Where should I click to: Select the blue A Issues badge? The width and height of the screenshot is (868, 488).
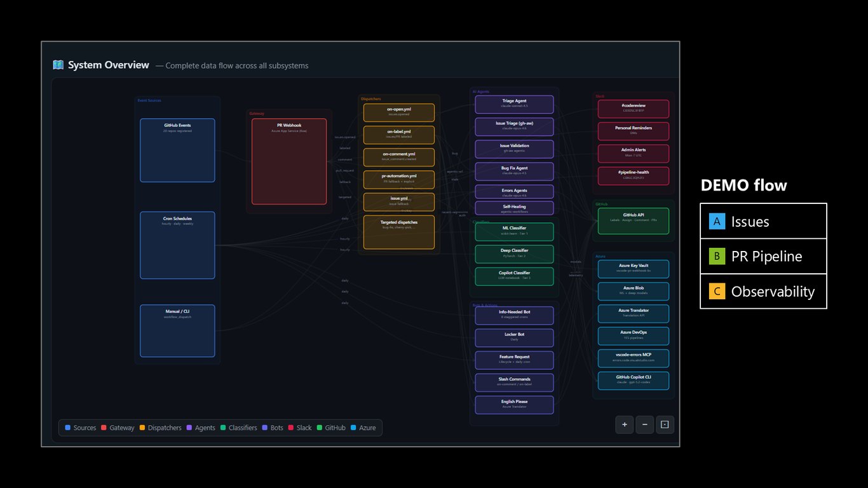tap(717, 221)
